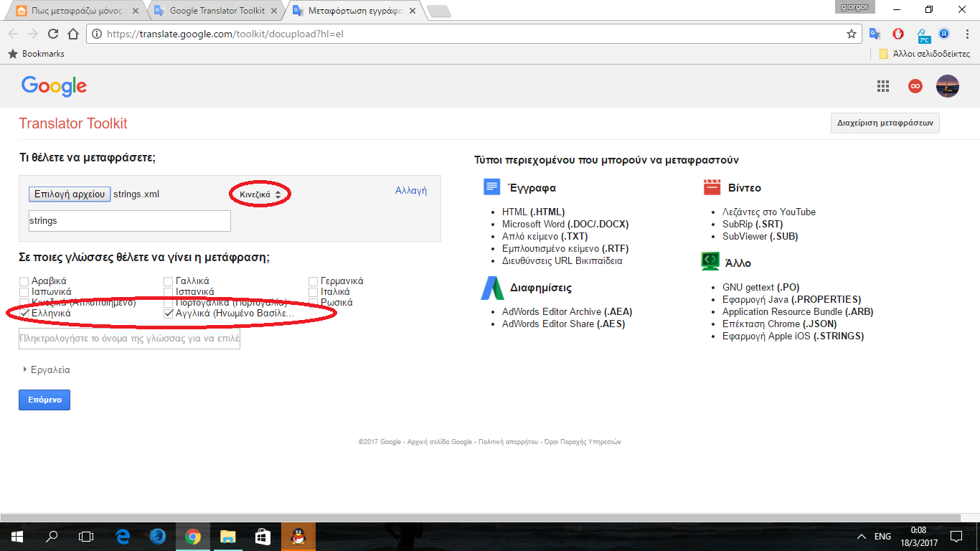Open the Action Center notifications icon
Viewport: 980px width, 551px height.
coord(956,537)
